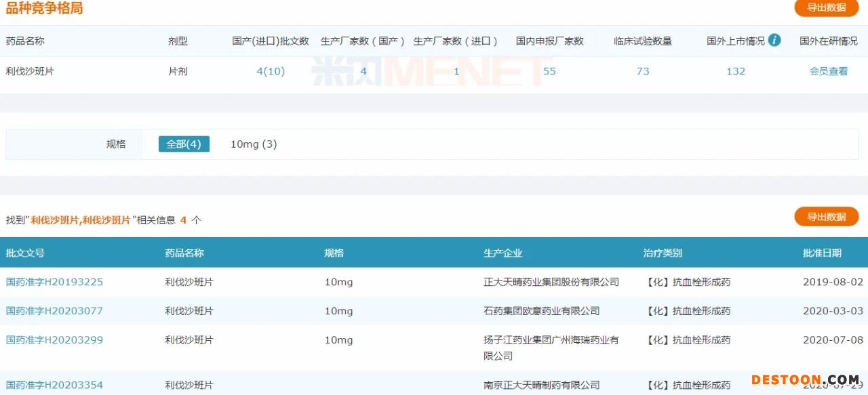Viewport: 868px width, 395px height.
Task: Open approval number 国药准字H20203354
Action: click(x=54, y=385)
